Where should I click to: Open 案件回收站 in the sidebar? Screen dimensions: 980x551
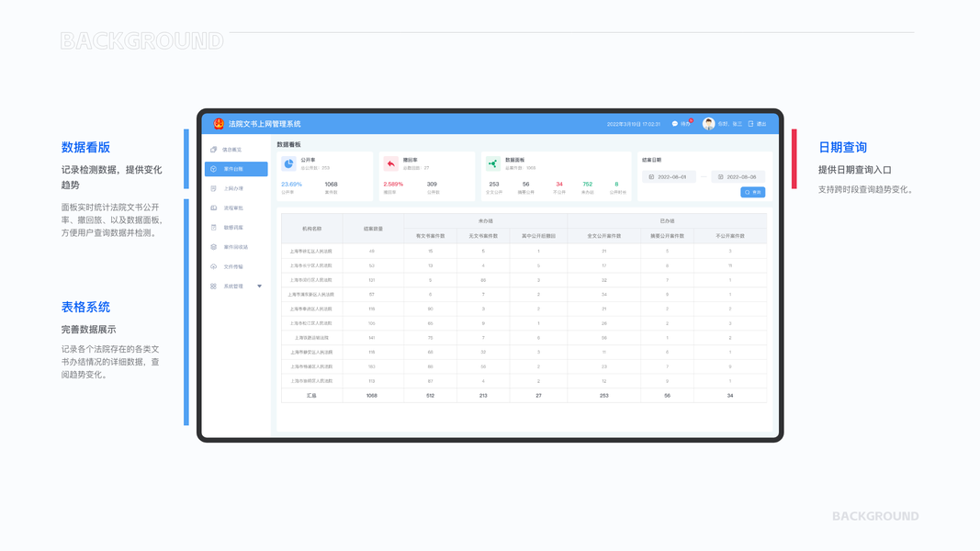(236, 247)
